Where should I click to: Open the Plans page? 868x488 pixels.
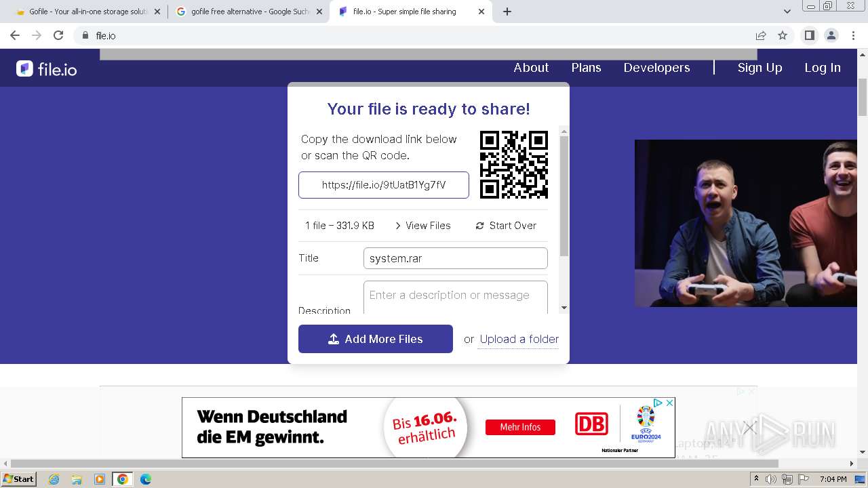(586, 68)
